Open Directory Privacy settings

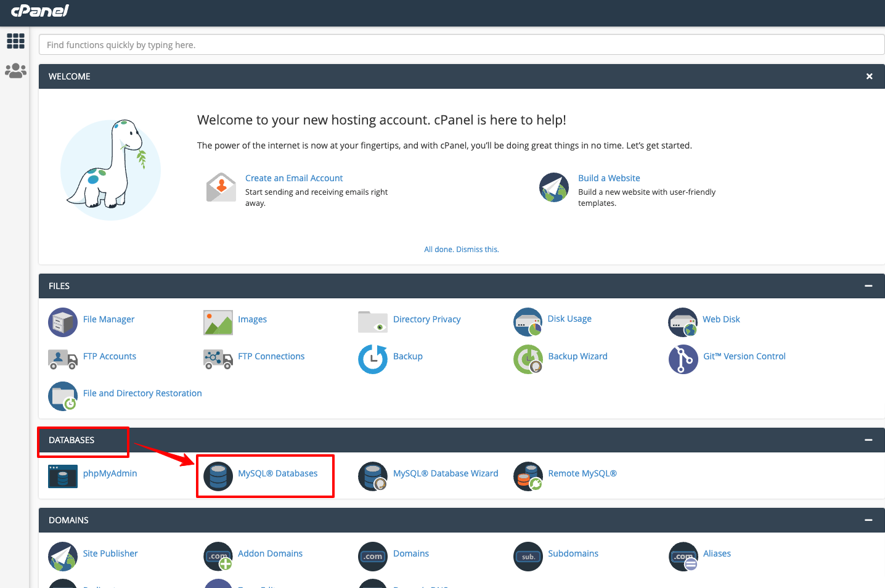[x=426, y=319]
